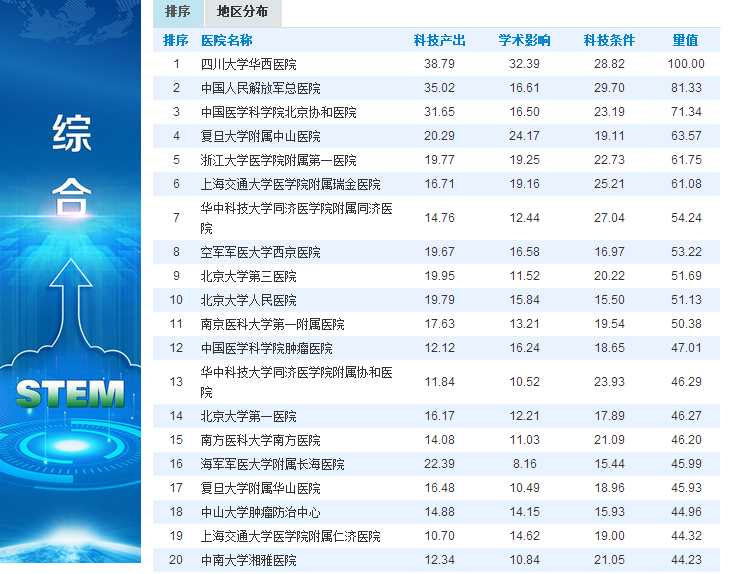Click rank number 10 in the table

176,300
